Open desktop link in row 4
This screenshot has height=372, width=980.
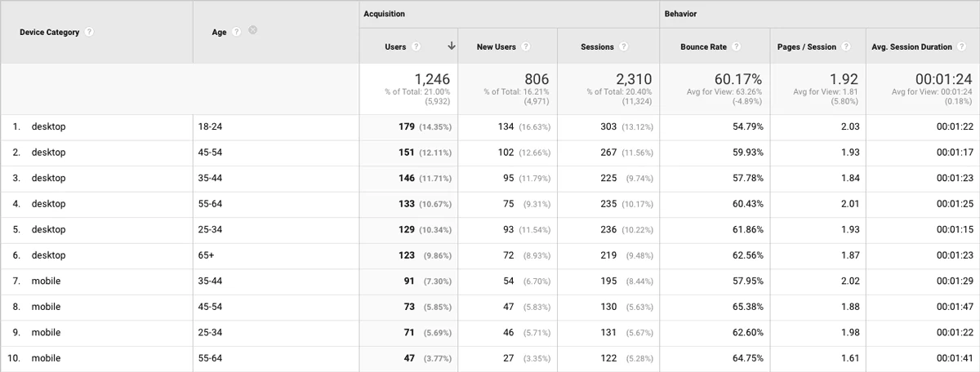point(48,204)
